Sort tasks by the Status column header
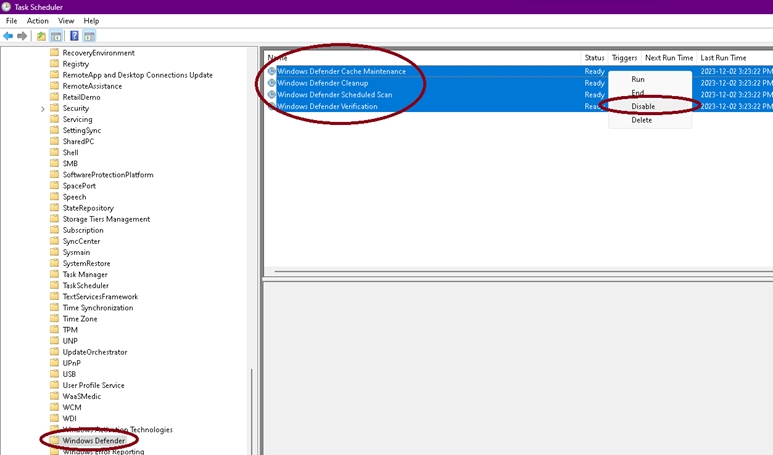The image size is (773, 455). tap(594, 58)
